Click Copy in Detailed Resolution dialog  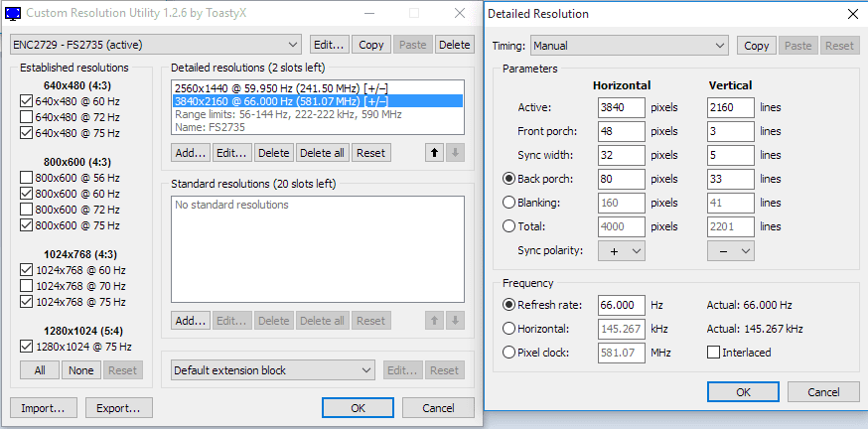pyautogui.click(x=756, y=46)
